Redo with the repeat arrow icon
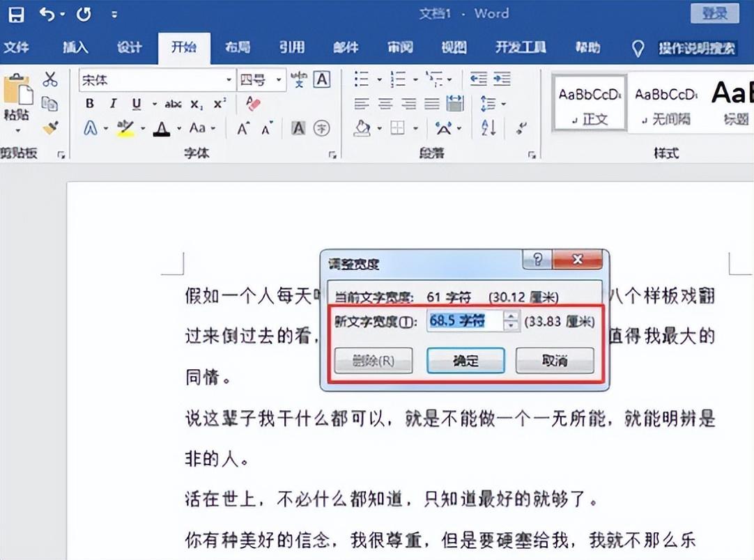Image resolution: width=754 pixels, height=560 pixels. click(x=84, y=15)
